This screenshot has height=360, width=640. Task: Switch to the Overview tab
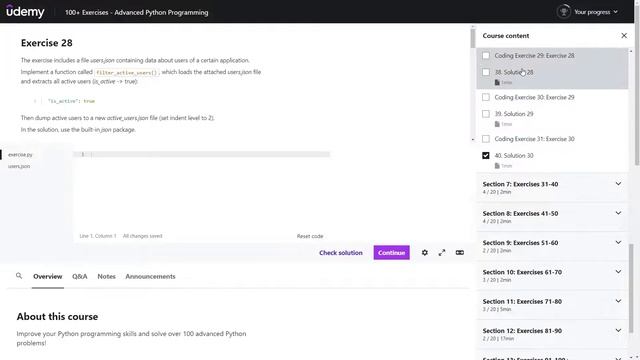tap(48, 276)
